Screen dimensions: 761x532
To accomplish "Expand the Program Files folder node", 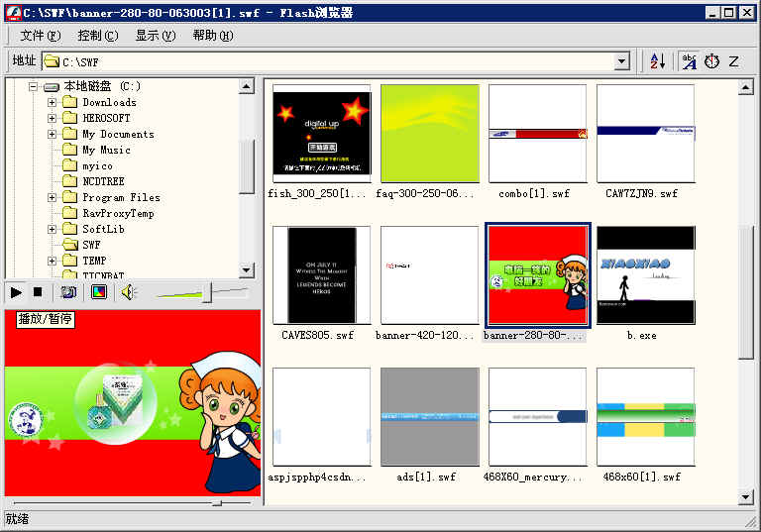I will coord(52,197).
